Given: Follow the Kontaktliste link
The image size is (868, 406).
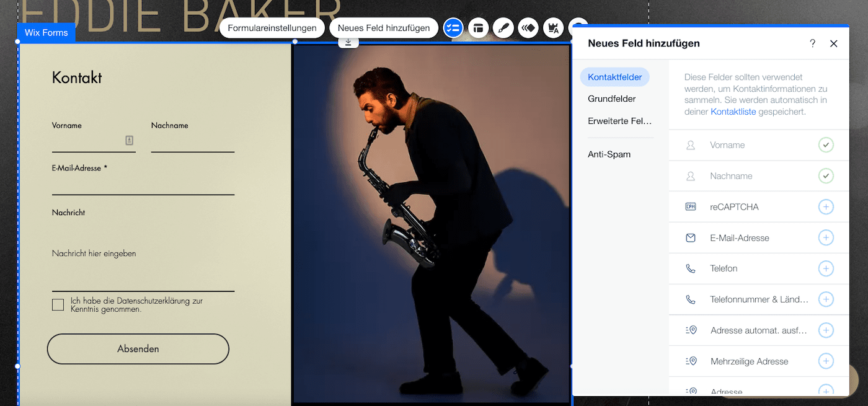Looking at the screenshot, I should point(733,112).
